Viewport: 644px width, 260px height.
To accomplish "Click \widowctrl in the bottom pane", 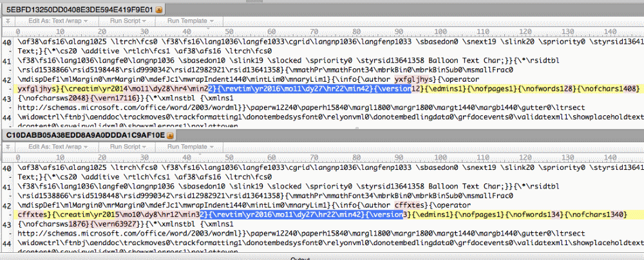I will 39,243.
